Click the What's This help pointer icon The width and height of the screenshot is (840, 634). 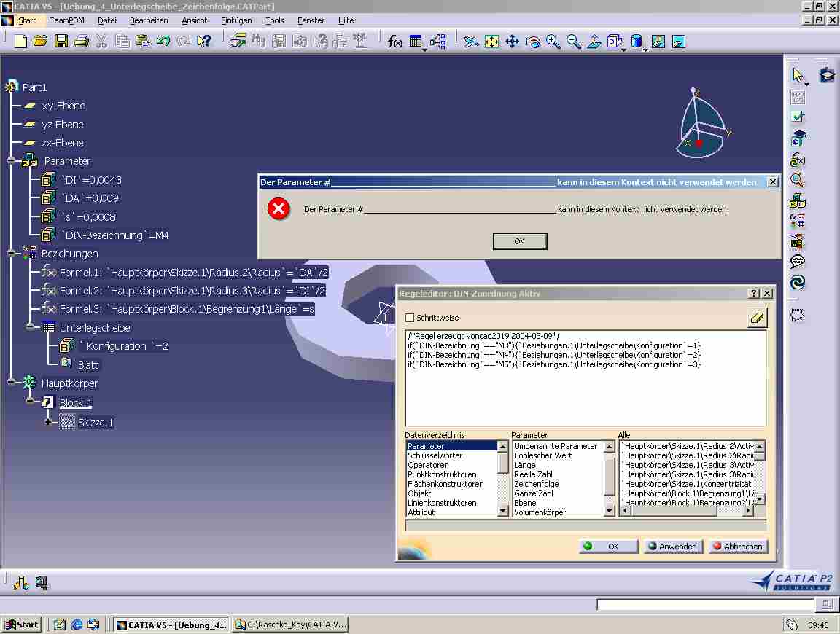click(204, 42)
